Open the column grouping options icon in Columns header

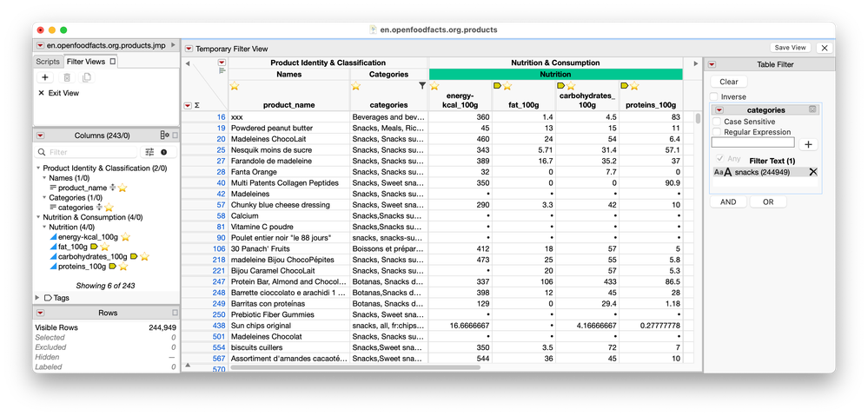[164, 135]
